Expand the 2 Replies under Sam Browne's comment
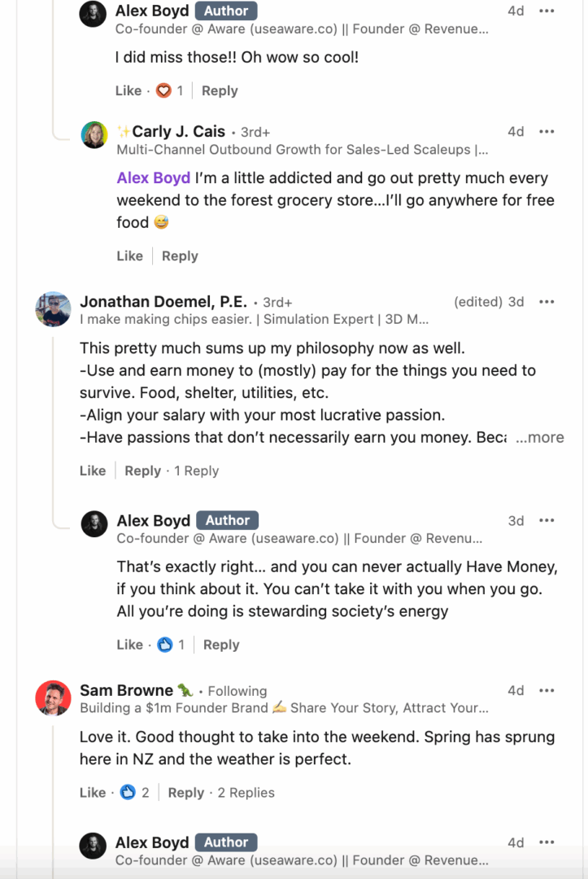This screenshot has width=588, height=879. click(246, 792)
